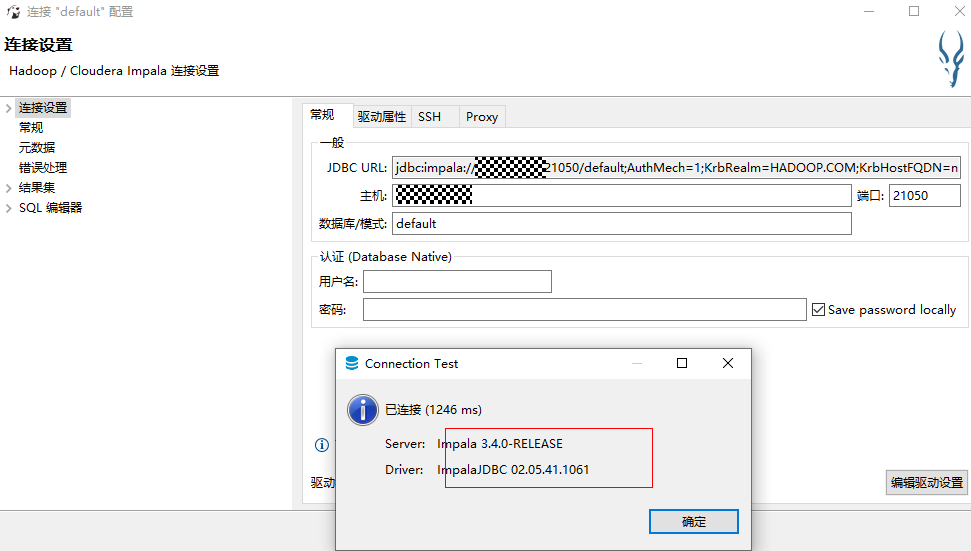Click the DBeaver icon in title bar
971x551 pixels.
click(13, 11)
